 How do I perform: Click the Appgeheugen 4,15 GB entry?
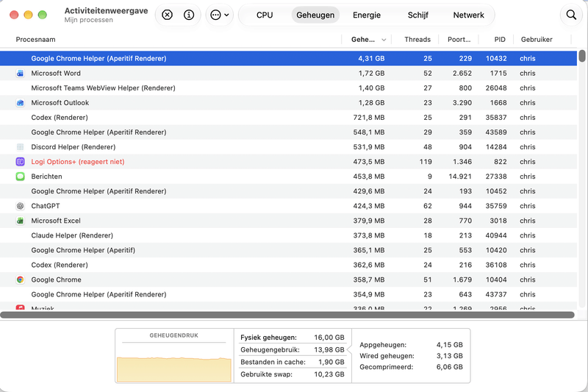(411, 345)
